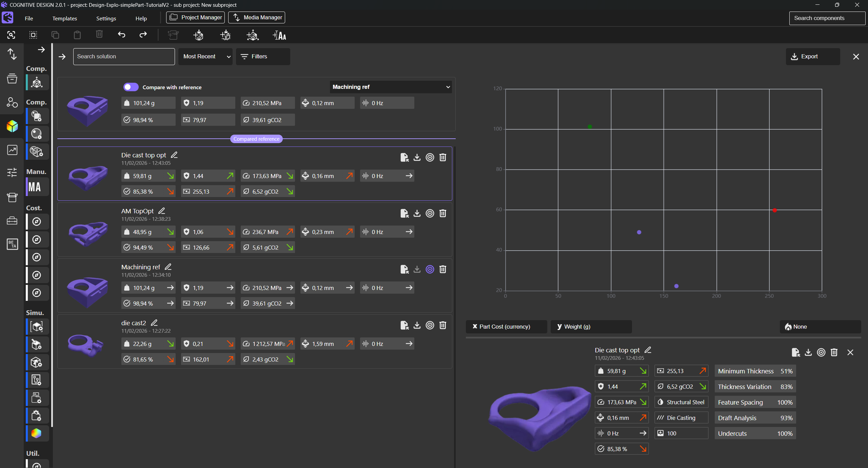Click the undo arrow in toolbar

pyautogui.click(x=121, y=35)
